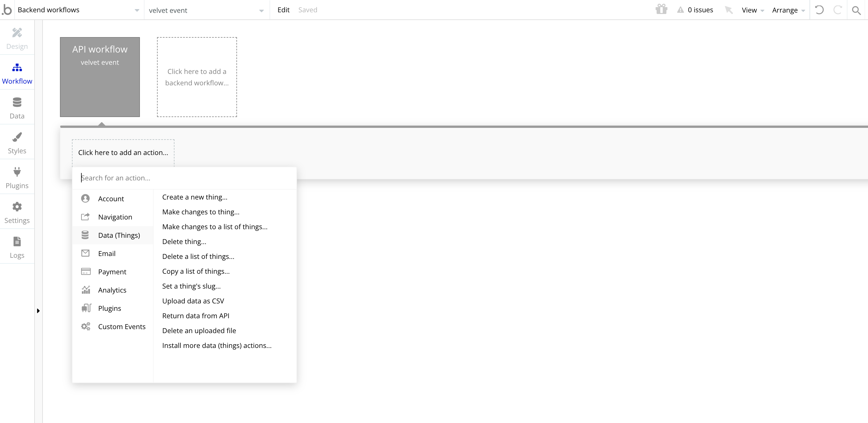Click the gift box icon
The image size is (868, 423).
661,9
